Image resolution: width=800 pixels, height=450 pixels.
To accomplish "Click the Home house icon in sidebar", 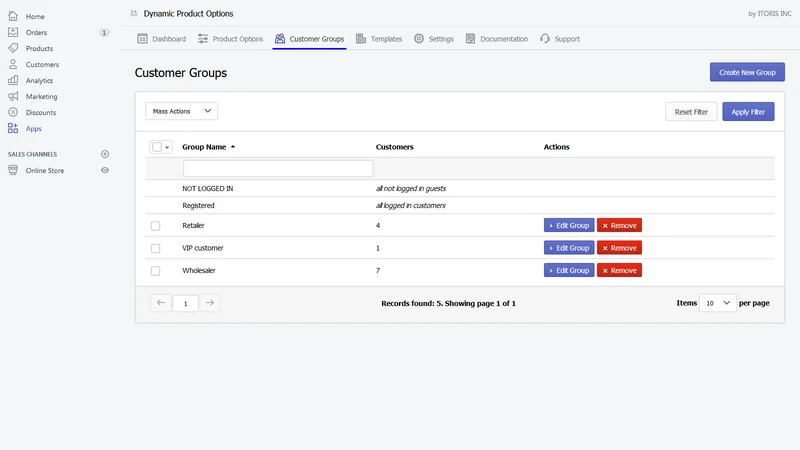I will 13,16.
